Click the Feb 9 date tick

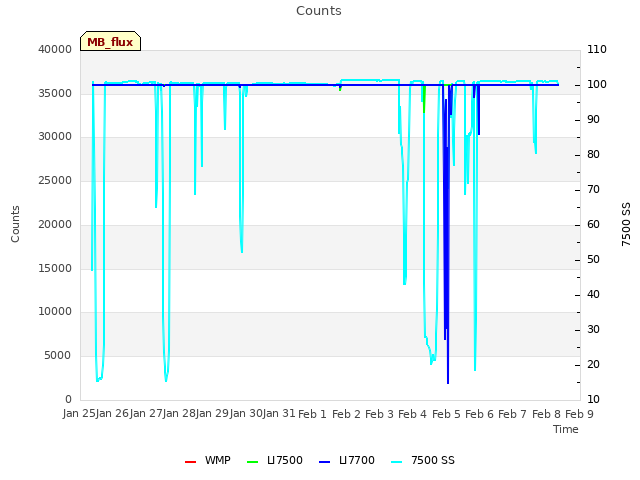tap(579, 414)
